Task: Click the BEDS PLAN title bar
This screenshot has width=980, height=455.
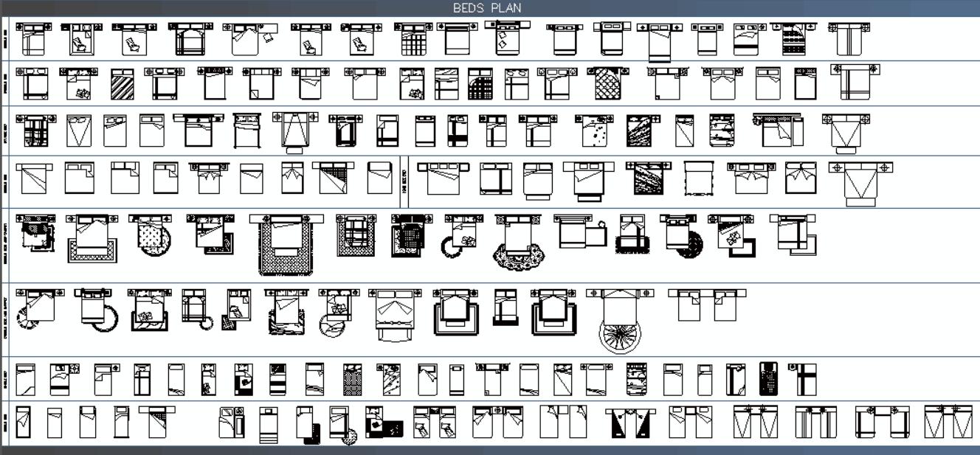Action: tap(487, 9)
